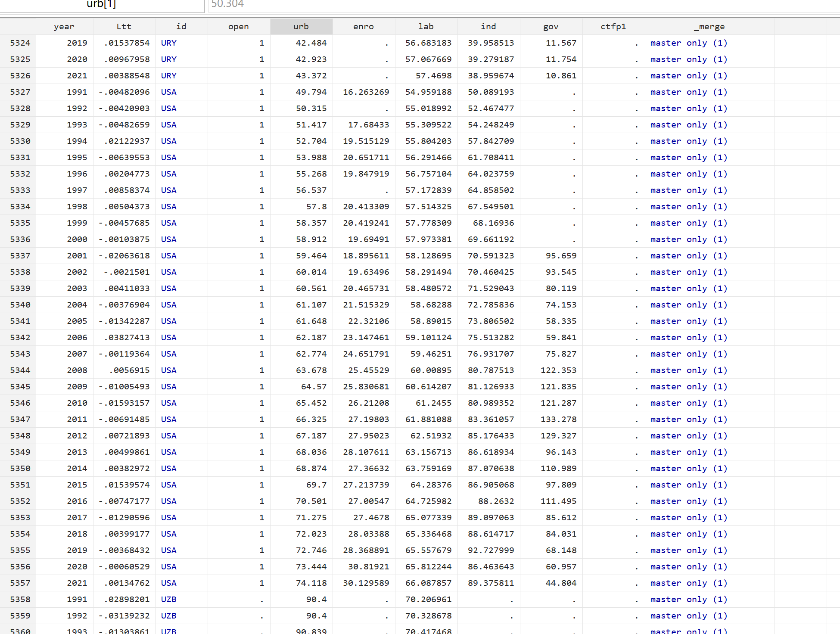This screenshot has width=840, height=634.
Task: Click the ctfp1 column header
Action: click(x=613, y=27)
